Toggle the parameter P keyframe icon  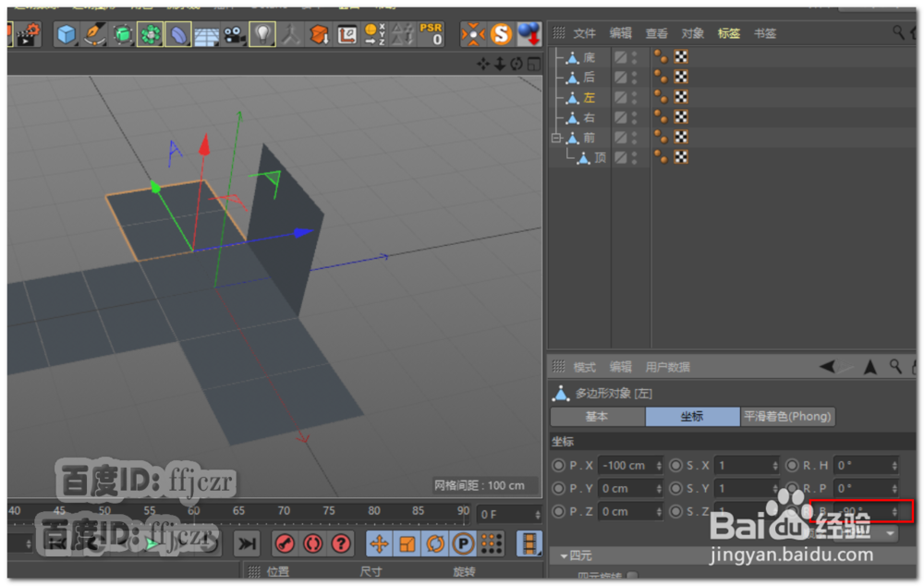[463, 543]
